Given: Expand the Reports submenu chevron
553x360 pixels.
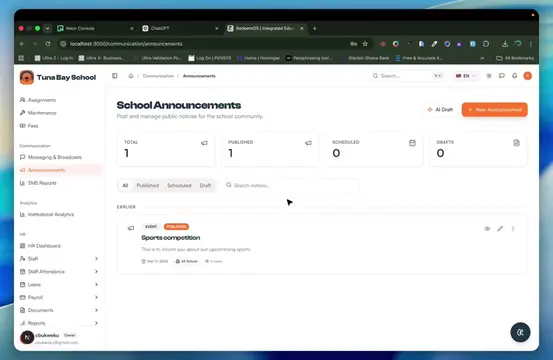Looking at the screenshot, I should 96,323.
